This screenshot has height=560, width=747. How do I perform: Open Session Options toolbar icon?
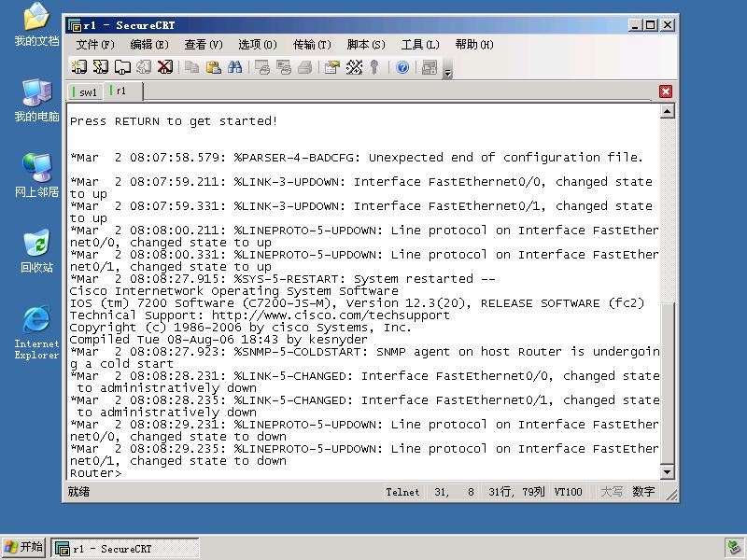[332, 67]
